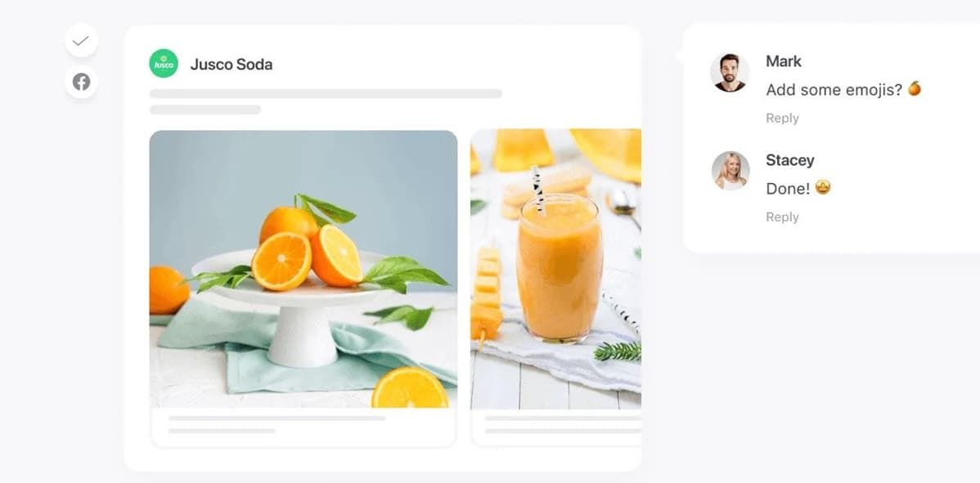Click the first carousel card caption area
980x483 pixels.
pos(303,427)
